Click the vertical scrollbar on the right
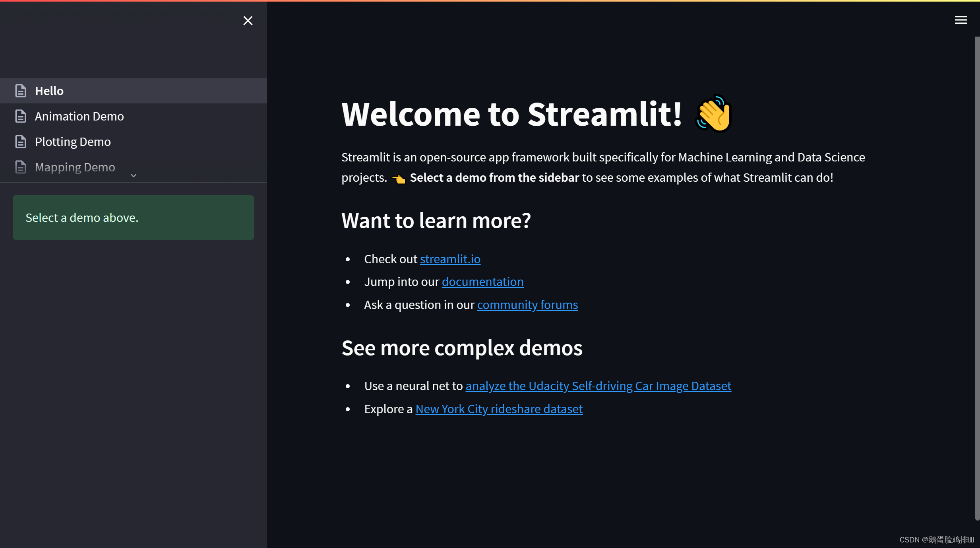980x548 pixels. tap(977, 278)
